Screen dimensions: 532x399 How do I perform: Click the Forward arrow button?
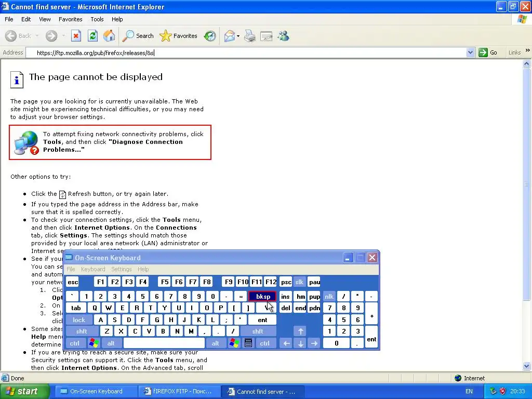tap(51, 36)
